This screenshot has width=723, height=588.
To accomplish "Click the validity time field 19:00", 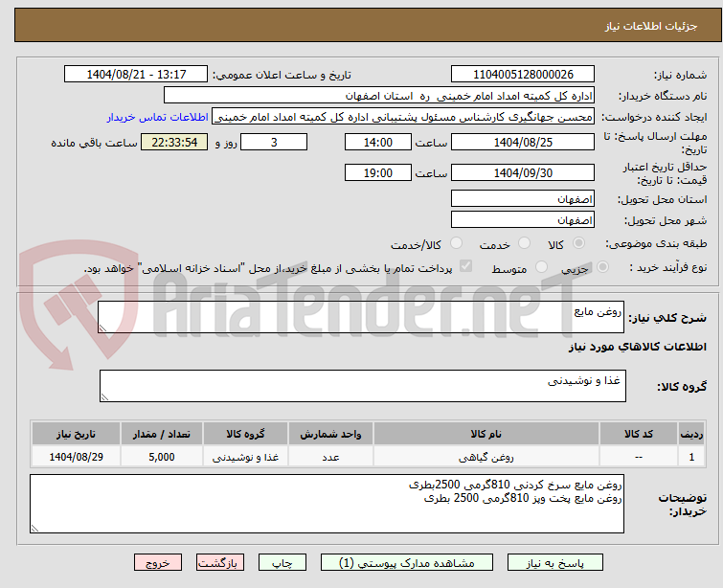I will (377, 173).
